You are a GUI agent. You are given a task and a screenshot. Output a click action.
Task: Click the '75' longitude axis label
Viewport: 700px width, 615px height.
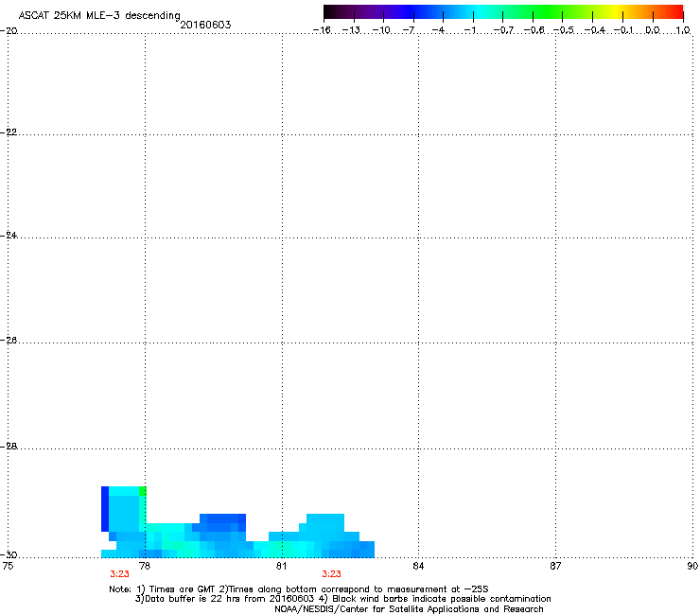click(8, 566)
